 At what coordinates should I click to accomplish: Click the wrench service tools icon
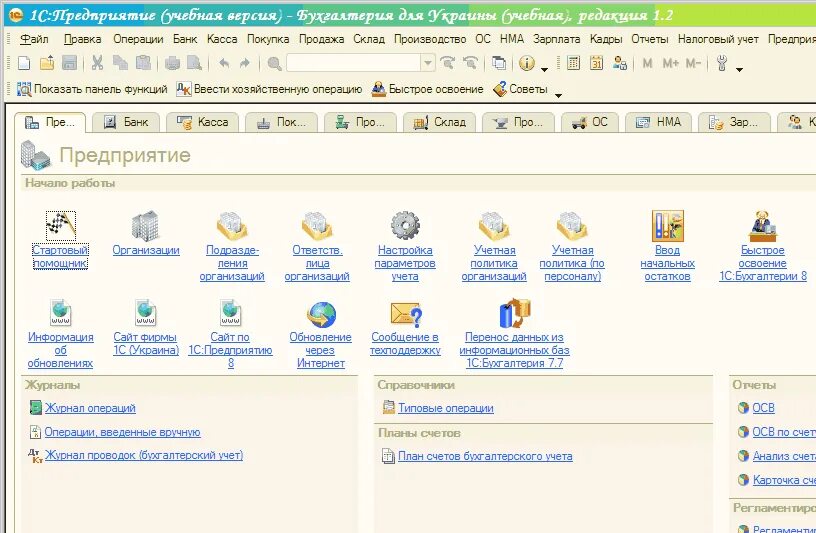[x=721, y=64]
